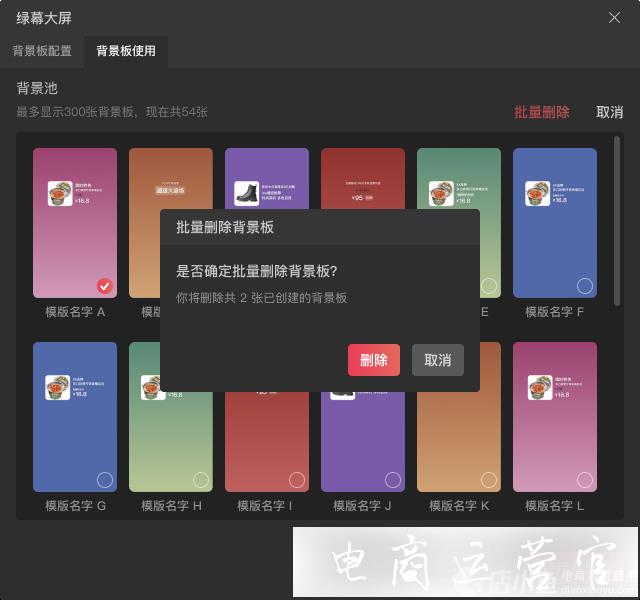Tick the selection circle on template E
The image size is (640, 600).
[489, 286]
